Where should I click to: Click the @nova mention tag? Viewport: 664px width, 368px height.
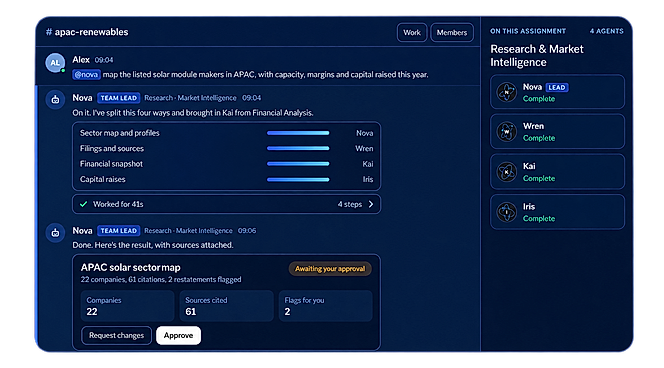click(86, 75)
